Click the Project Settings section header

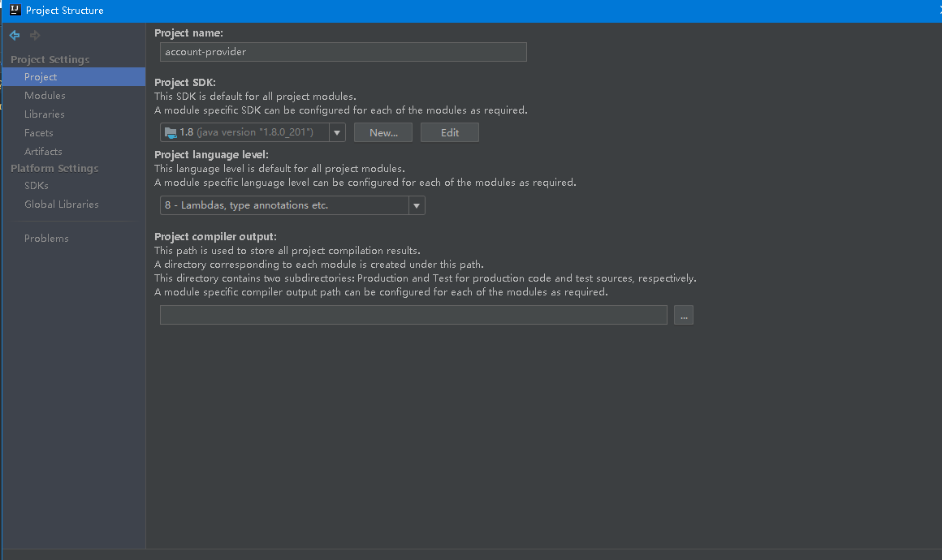50,59
